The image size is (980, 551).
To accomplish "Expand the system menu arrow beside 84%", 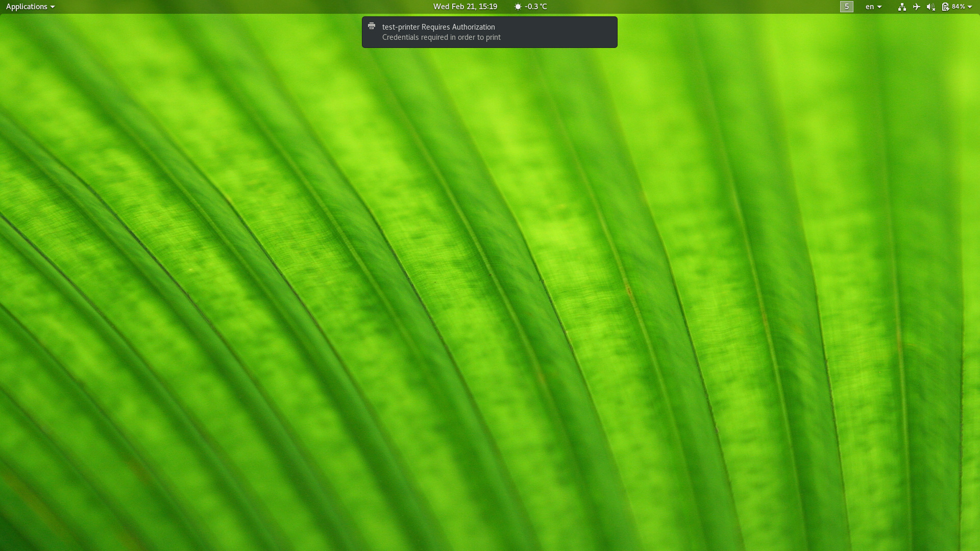I will pos(970,7).
